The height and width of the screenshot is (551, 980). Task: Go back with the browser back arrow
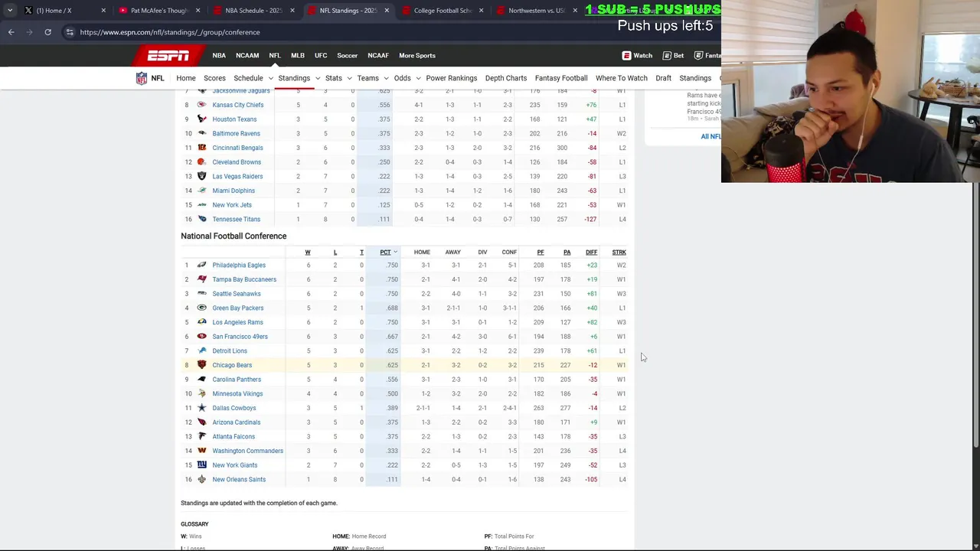[x=11, y=32]
